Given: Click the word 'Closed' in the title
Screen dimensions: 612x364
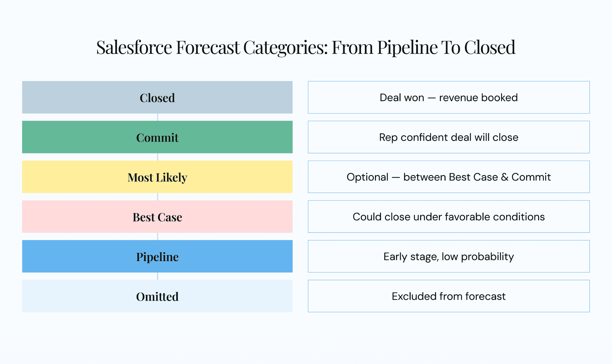Looking at the screenshot, I should click(490, 47).
